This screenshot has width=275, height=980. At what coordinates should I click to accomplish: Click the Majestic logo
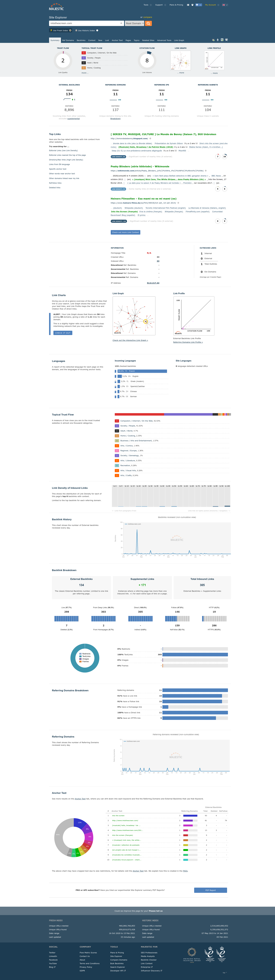click(x=56, y=7)
